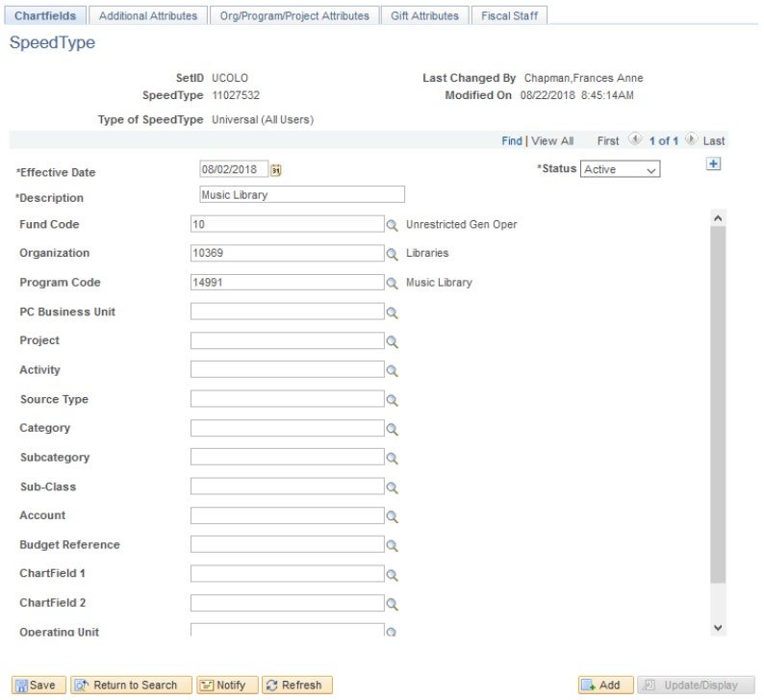Look up Source Type values
Image resolution: width=764 pixels, height=700 pixels.
[392, 400]
